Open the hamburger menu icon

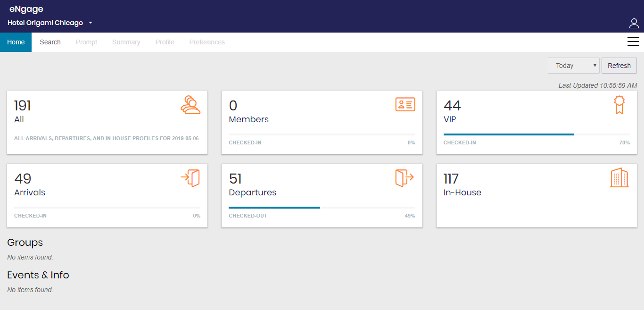click(633, 42)
